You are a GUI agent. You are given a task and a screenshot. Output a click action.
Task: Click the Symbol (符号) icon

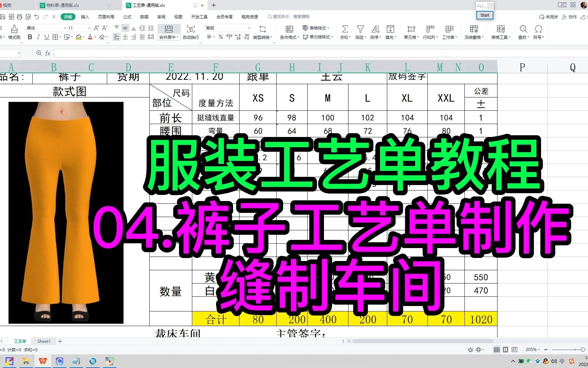coord(538,29)
